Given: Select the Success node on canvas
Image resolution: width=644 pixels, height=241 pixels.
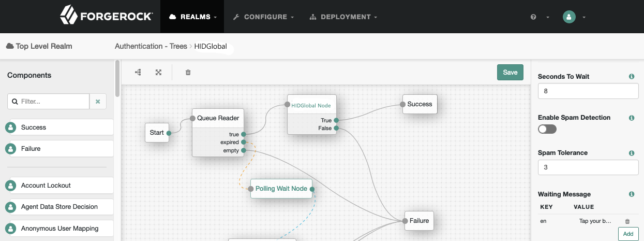Looking at the screenshot, I should (420, 104).
